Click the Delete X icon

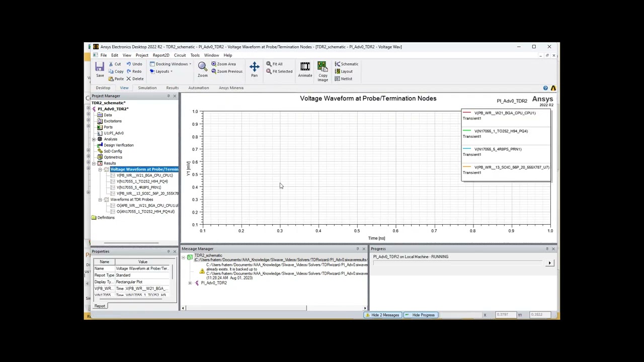(x=129, y=78)
